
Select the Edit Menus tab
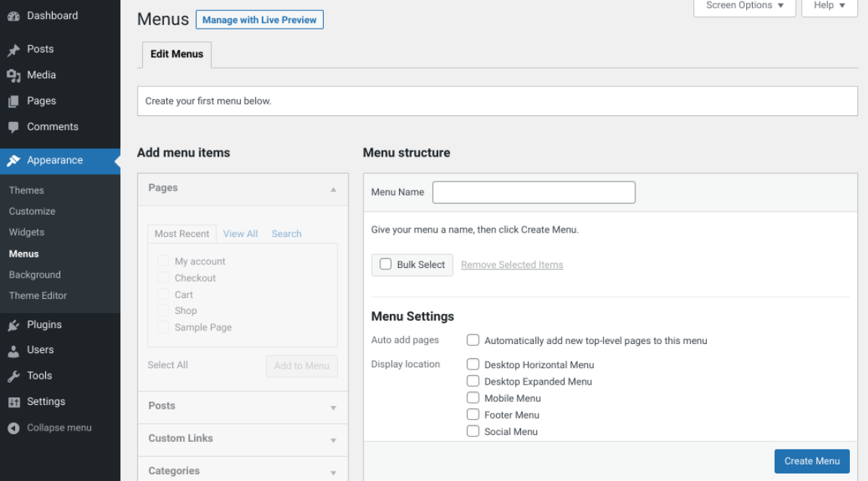(x=177, y=54)
